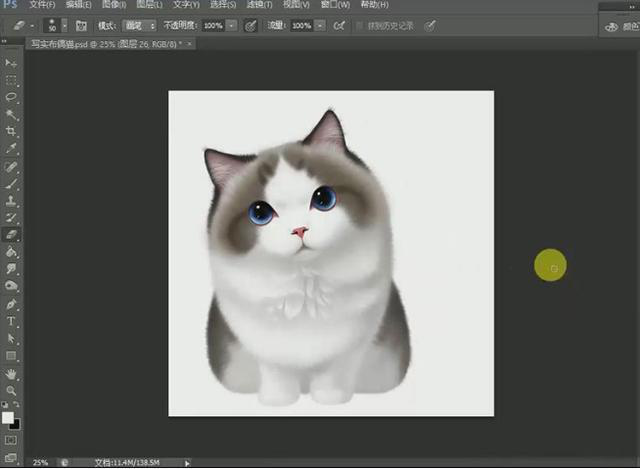Select the Pen tool
This screenshot has width=640, height=469.
point(12,304)
